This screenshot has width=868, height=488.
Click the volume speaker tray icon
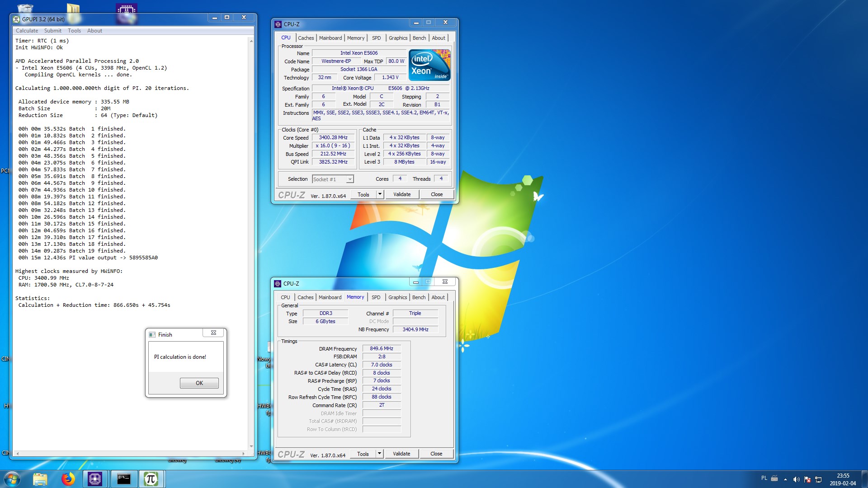pyautogui.click(x=796, y=479)
